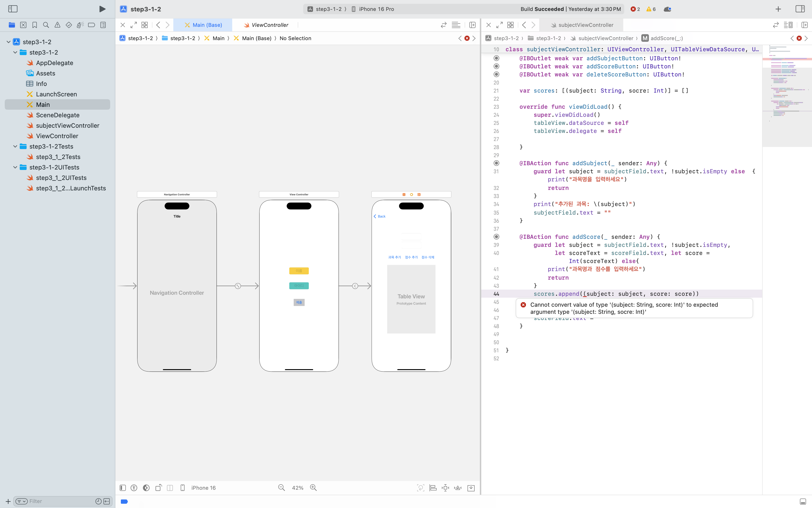Open the cloud status icon
Image resolution: width=812 pixels, height=508 pixels.
tap(667, 9)
